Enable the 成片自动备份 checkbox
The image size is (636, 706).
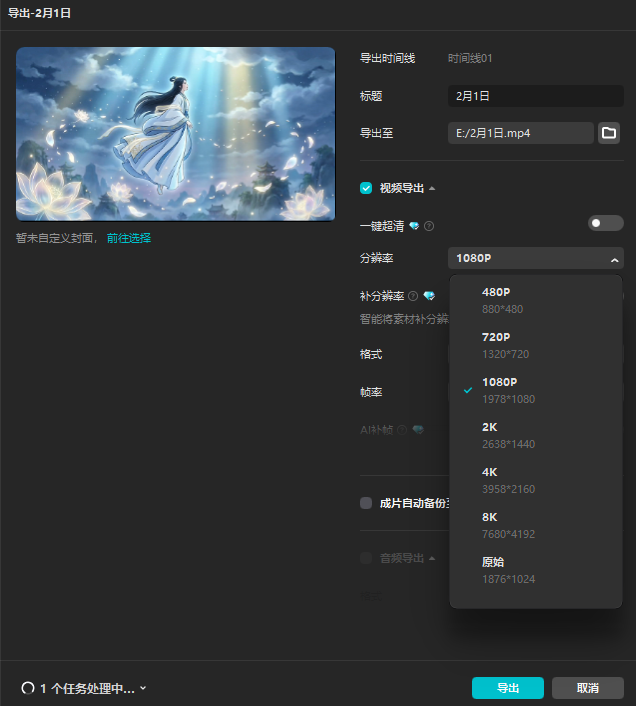click(x=366, y=503)
